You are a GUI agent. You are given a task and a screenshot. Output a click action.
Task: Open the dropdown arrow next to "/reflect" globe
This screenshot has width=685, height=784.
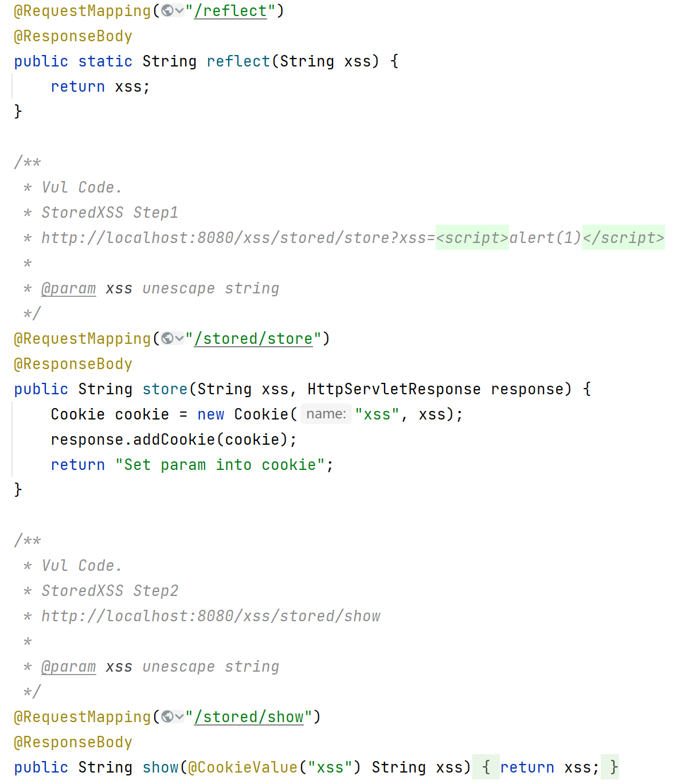179,11
